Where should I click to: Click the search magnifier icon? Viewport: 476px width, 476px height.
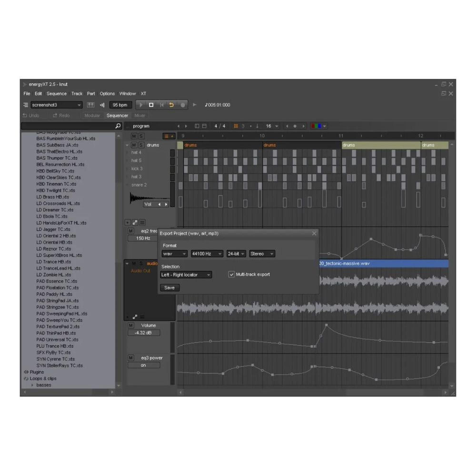[x=118, y=126]
